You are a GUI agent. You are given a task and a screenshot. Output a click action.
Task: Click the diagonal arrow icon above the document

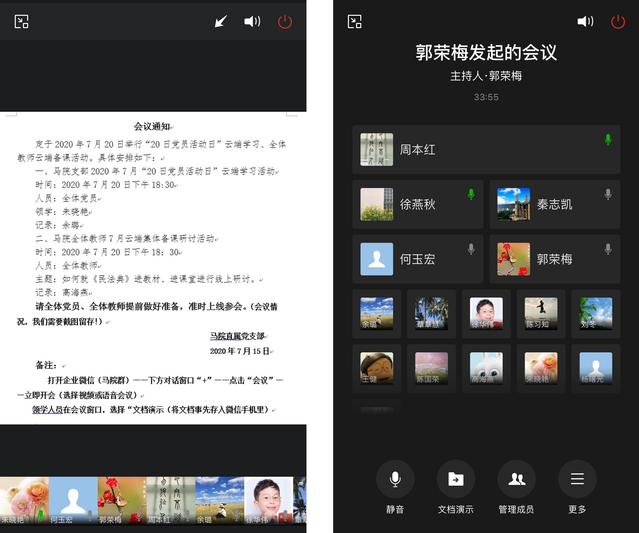[221, 21]
